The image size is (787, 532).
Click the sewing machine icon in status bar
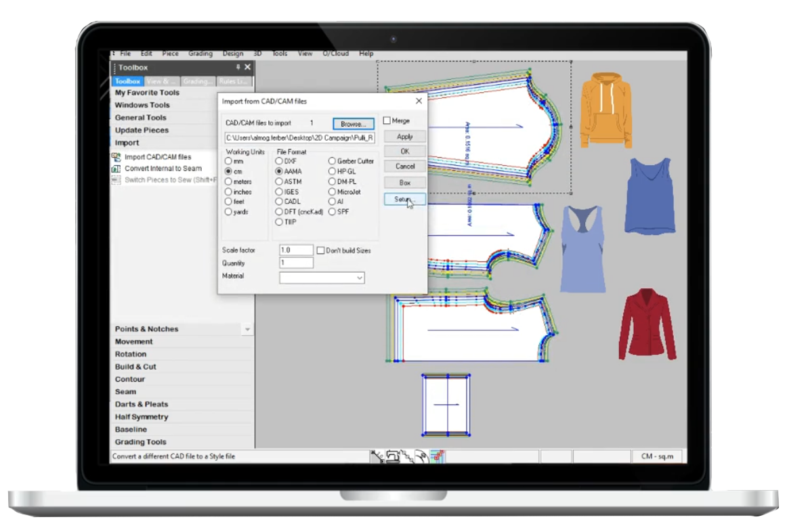point(391,457)
